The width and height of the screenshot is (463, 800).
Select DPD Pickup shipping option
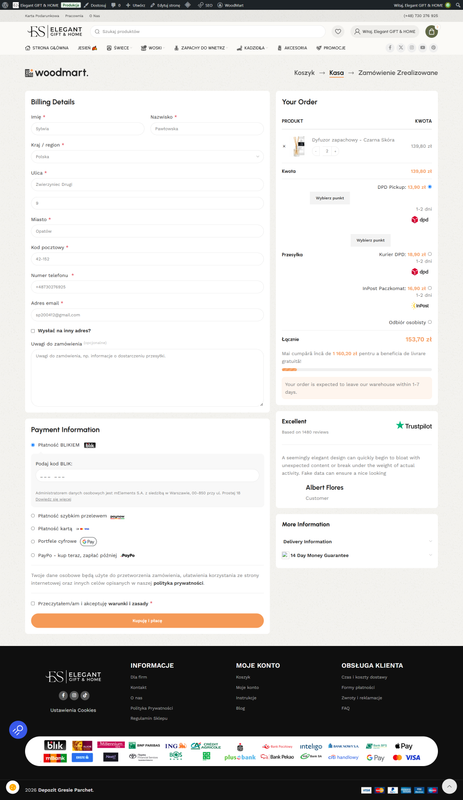point(430,187)
